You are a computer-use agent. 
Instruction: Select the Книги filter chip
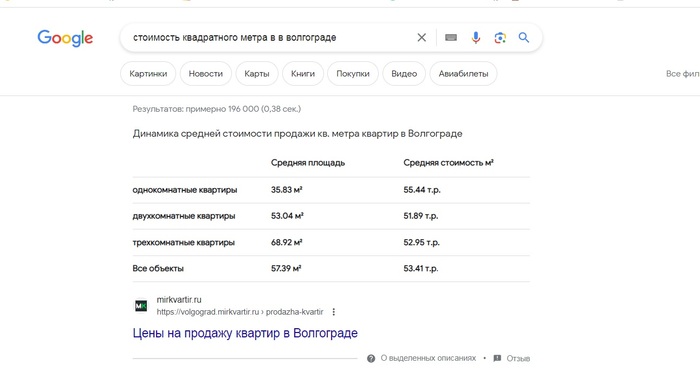[303, 74]
